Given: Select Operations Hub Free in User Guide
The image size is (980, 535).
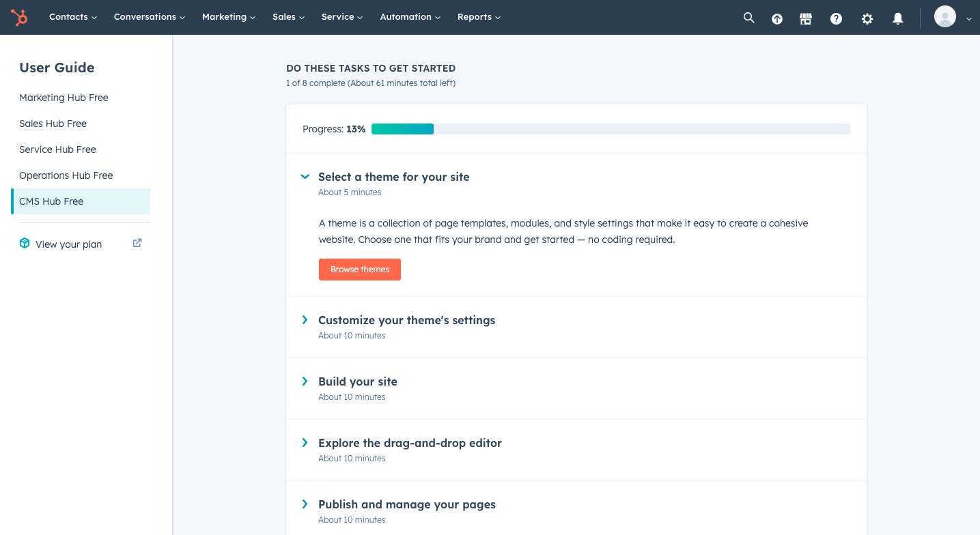Looking at the screenshot, I should click(81, 175).
